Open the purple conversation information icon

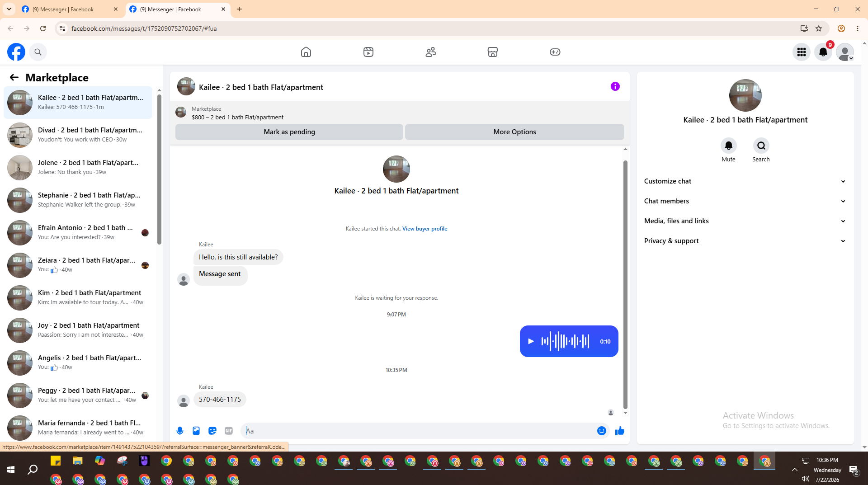[615, 86]
